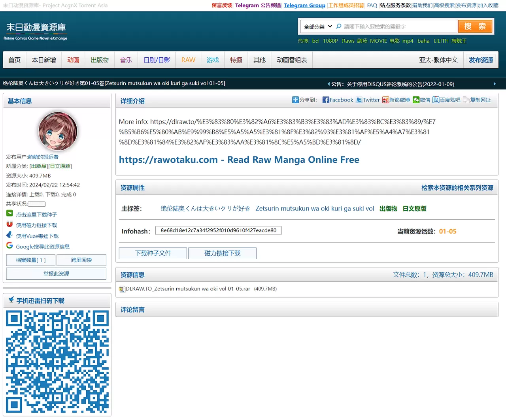This screenshot has height=420, width=506.
Task: Click the download QR code image
Action: click(57, 362)
